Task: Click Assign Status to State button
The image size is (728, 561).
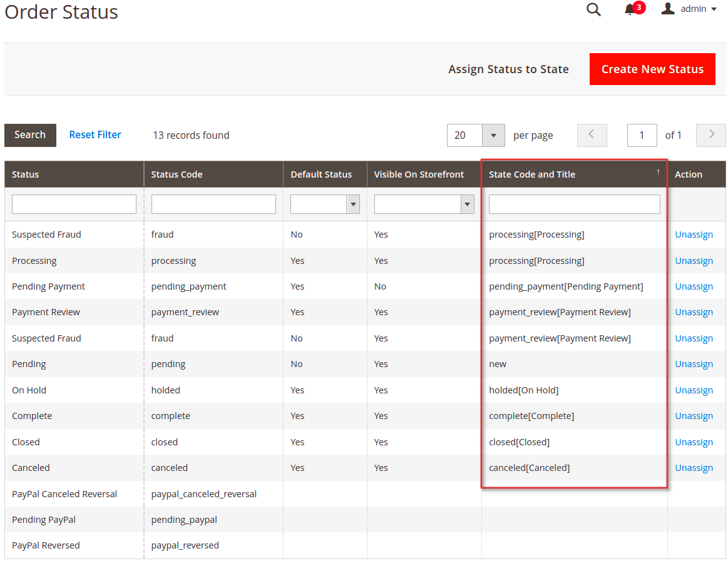Action: pyautogui.click(x=508, y=69)
